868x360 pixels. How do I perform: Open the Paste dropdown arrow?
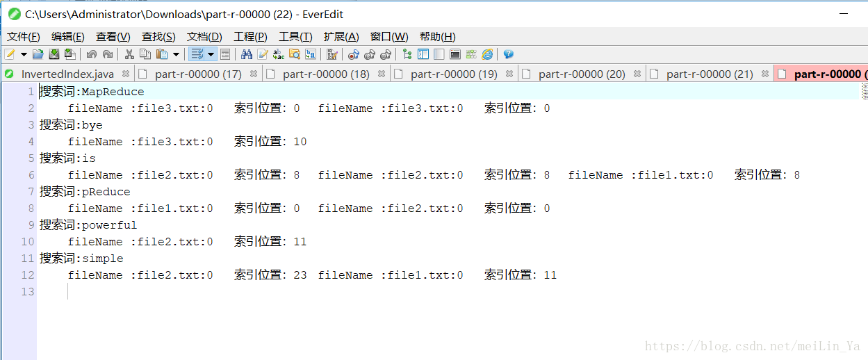click(176, 54)
